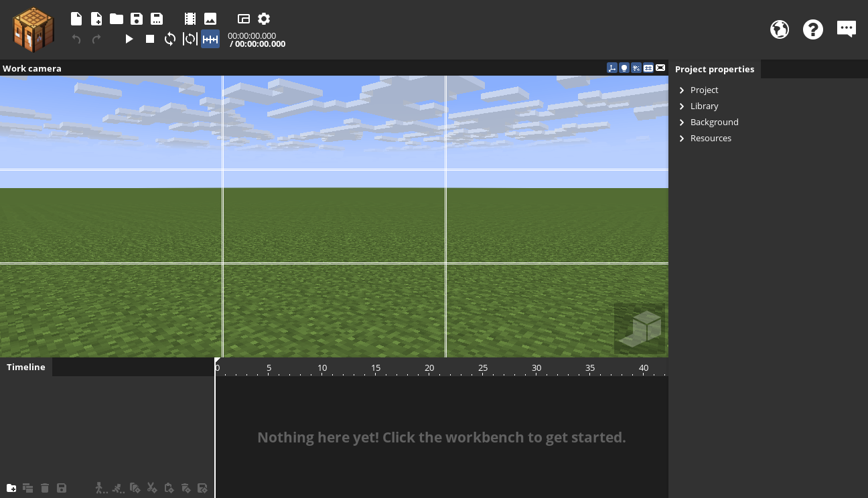Click the cut keyframes scissors icon
The image size is (868, 498).
click(x=152, y=488)
